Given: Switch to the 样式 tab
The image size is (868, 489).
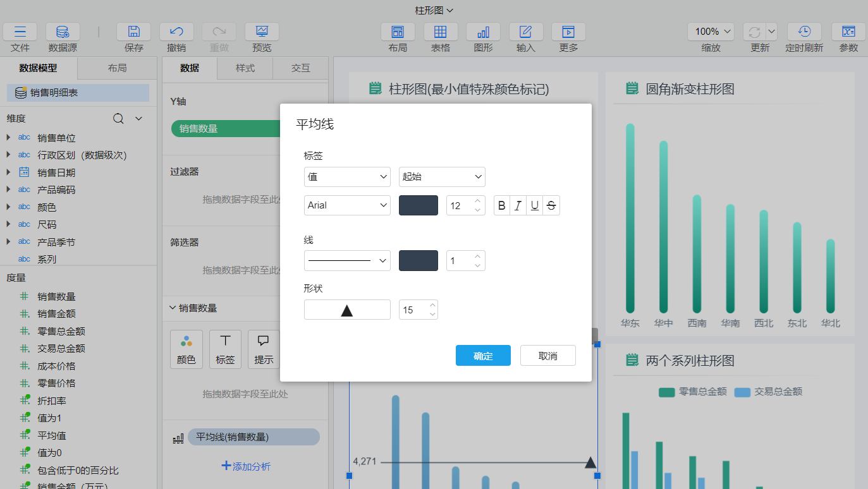Looking at the screenshot, I should [x=245, y=68].
